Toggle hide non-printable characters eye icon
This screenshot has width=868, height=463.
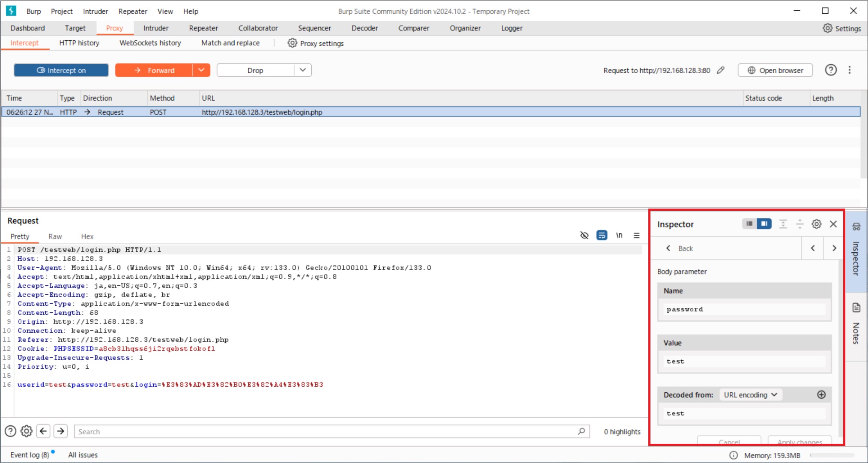pyautogui.click(x=584, y=235)
